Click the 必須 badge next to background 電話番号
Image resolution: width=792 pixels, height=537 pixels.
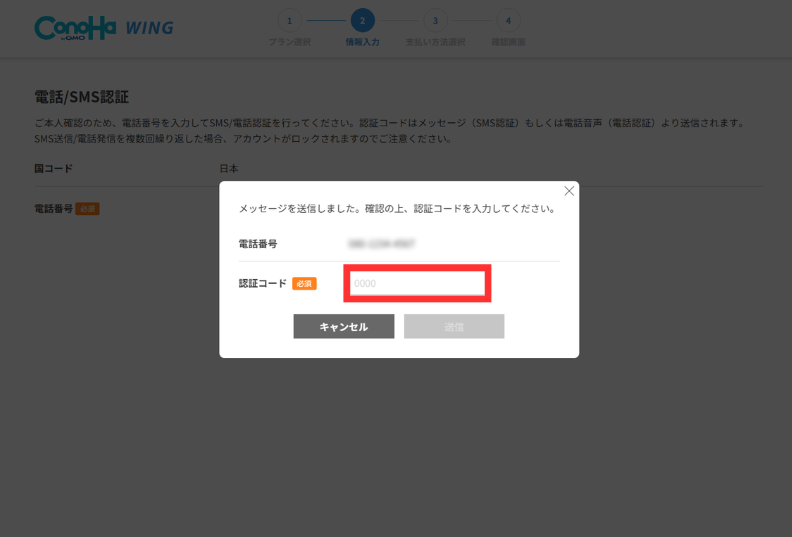coord(87,209)
